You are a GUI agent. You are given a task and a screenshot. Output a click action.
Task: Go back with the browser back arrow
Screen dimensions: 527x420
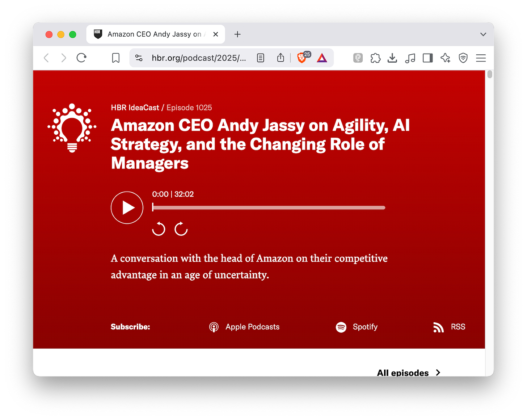[46, 58]
